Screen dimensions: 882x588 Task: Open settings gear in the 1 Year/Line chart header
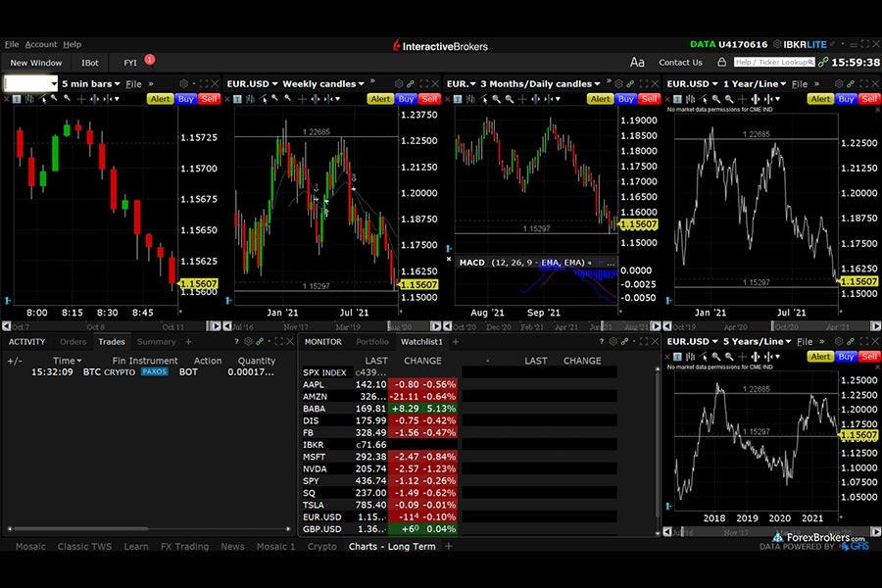[839, 84]
